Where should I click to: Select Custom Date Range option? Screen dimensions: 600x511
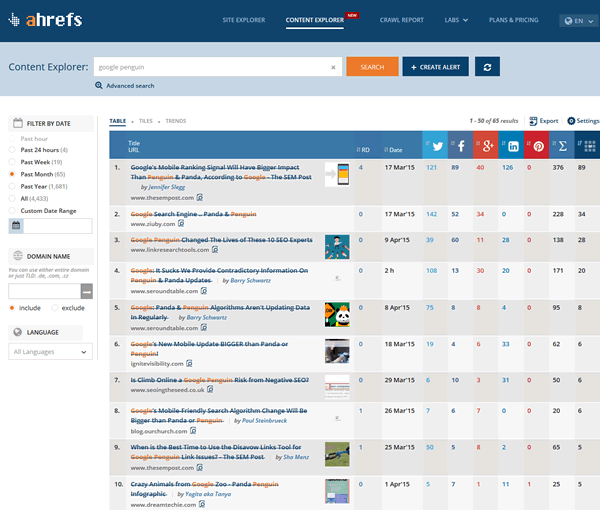tap(12, 211)
